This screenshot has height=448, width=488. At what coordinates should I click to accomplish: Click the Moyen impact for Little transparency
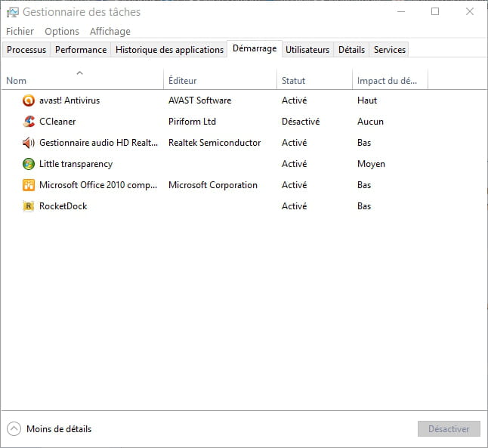372,164
